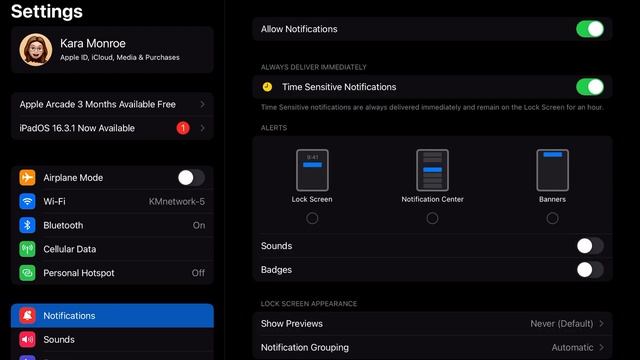Turn on the Badges switch

click(590, 270)
